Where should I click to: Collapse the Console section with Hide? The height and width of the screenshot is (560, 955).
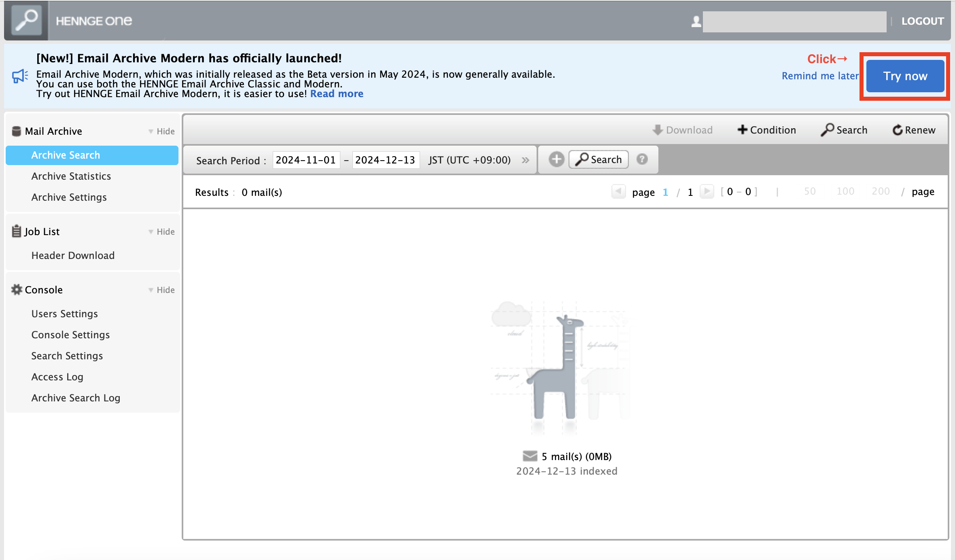161,290
